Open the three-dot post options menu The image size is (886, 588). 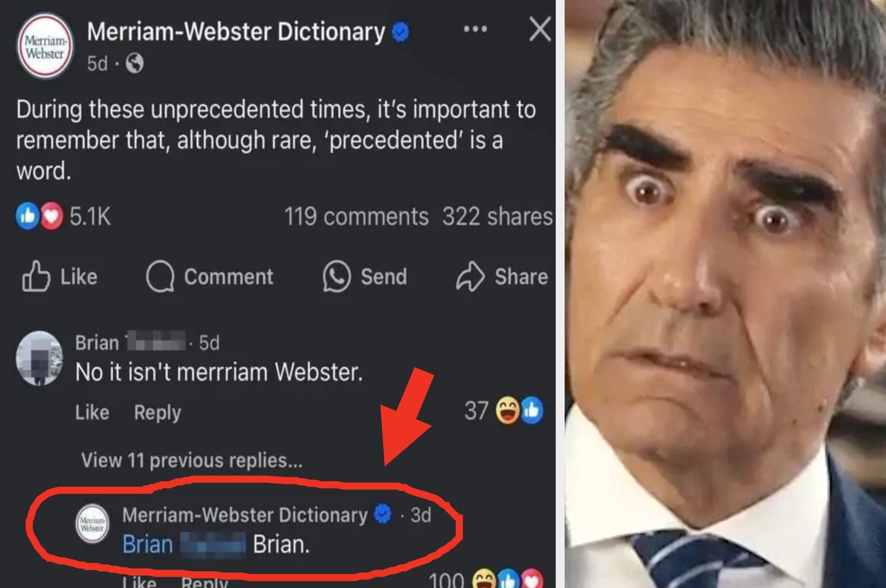475,30
